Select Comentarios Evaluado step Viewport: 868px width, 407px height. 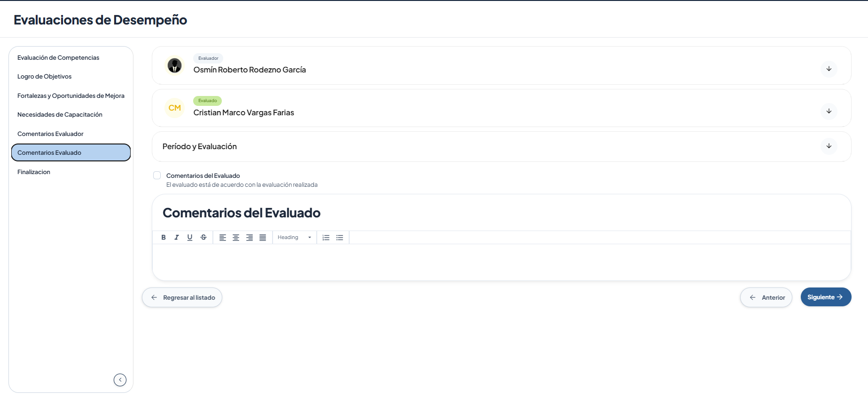[x=71, y=152]
